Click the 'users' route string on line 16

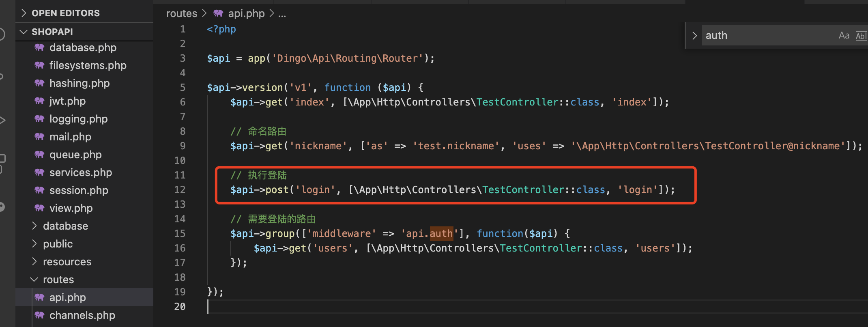(333, 248)
